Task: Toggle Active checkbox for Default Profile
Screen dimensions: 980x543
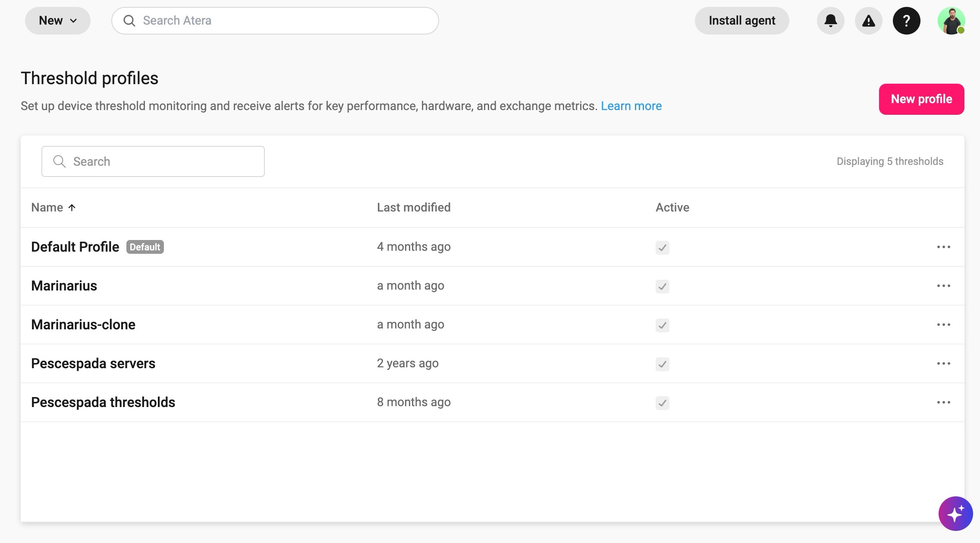Action: [662, 248]
